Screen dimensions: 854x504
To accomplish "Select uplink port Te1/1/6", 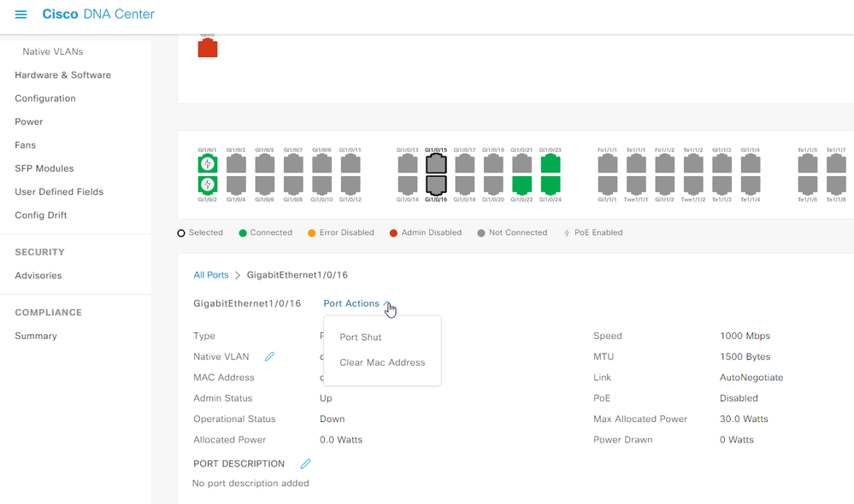I will [x=808, y=185].
